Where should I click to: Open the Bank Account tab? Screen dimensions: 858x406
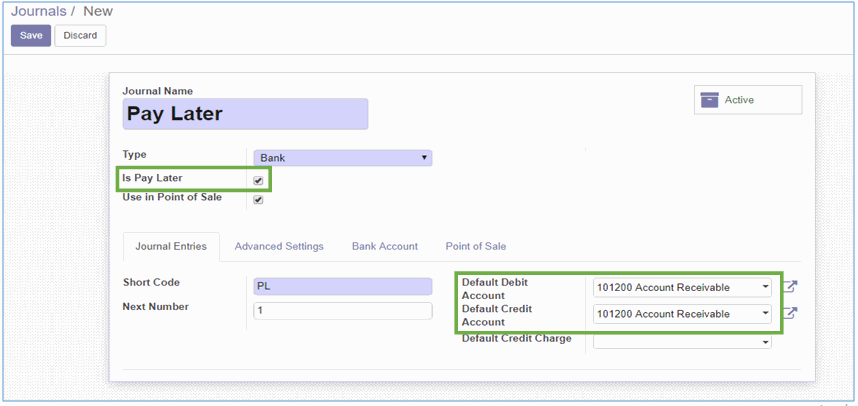(384, 246)
